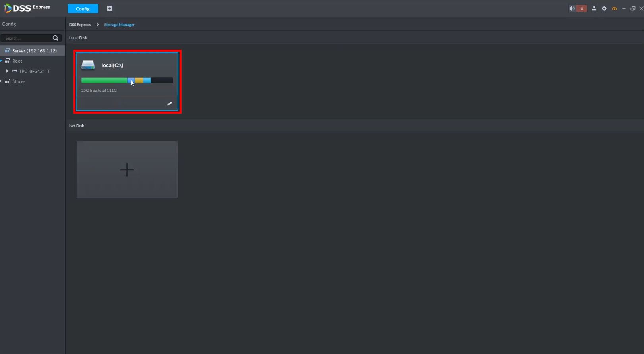The image size is (644, 354).
Task: Click the orange performance gauge icon
Action: [x=615, y=8]
